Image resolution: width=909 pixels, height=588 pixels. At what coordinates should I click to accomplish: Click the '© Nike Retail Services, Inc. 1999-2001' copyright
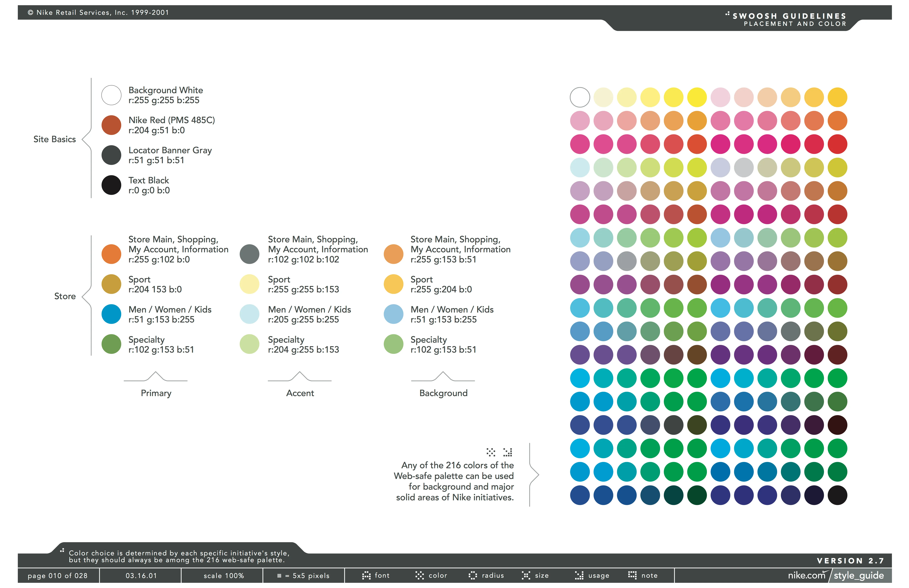tap(98, 13)
